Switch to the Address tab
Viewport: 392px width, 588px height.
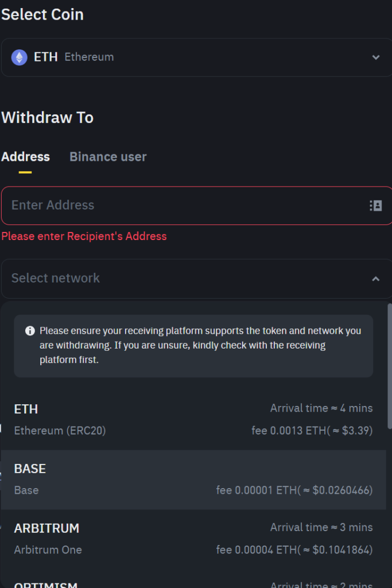click(25, 157)
